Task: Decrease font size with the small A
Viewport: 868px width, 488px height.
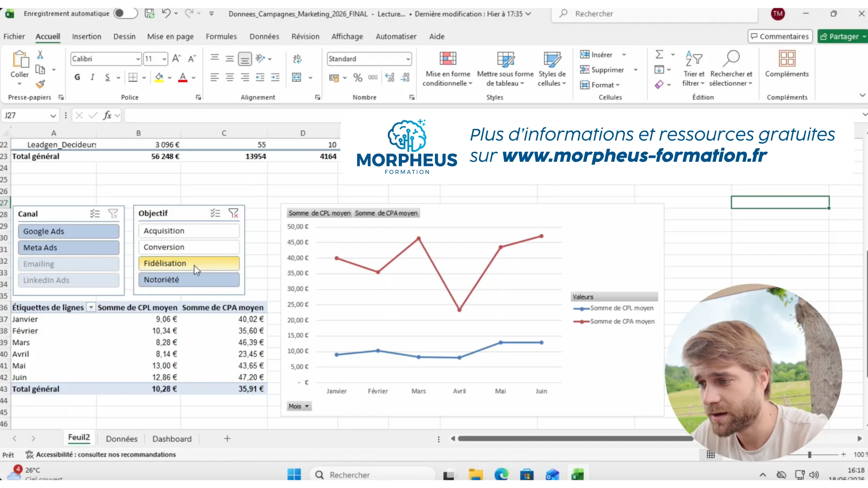Action: click(x=192, y=59)
